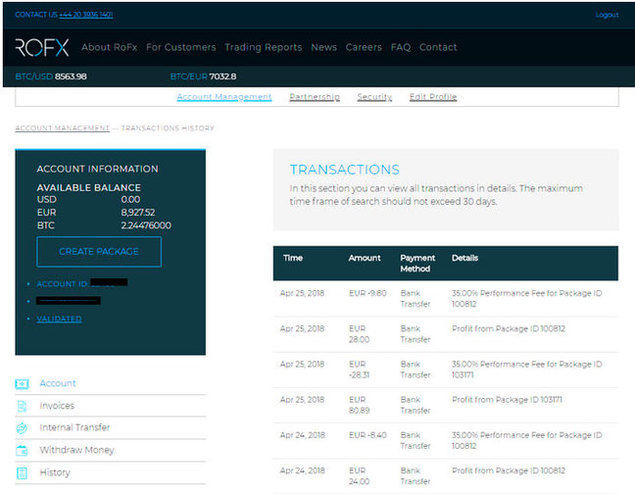Open the Security tab
Viewport: 635px width, 494px height.
374,97
